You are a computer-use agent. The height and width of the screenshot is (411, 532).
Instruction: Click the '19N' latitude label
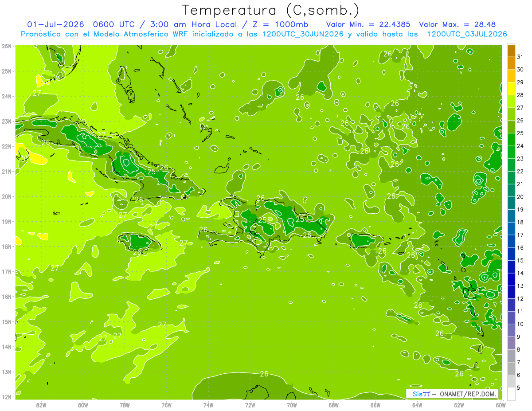pos(7,222)
